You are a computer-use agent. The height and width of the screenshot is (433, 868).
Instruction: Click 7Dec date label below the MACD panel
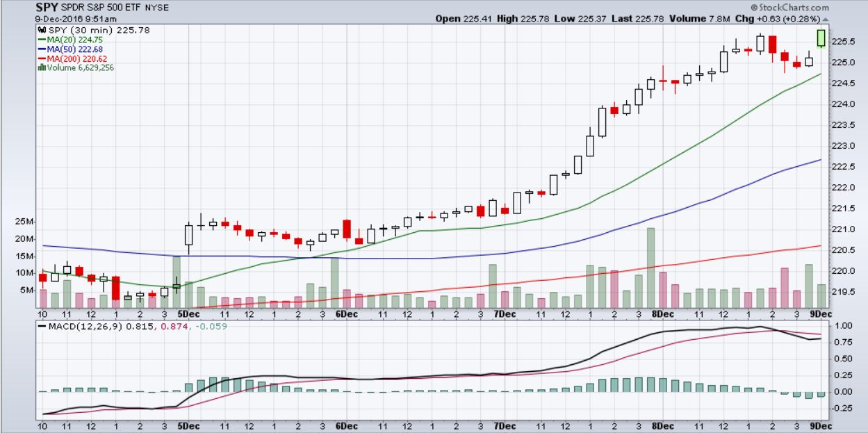[x=505, y=425]
